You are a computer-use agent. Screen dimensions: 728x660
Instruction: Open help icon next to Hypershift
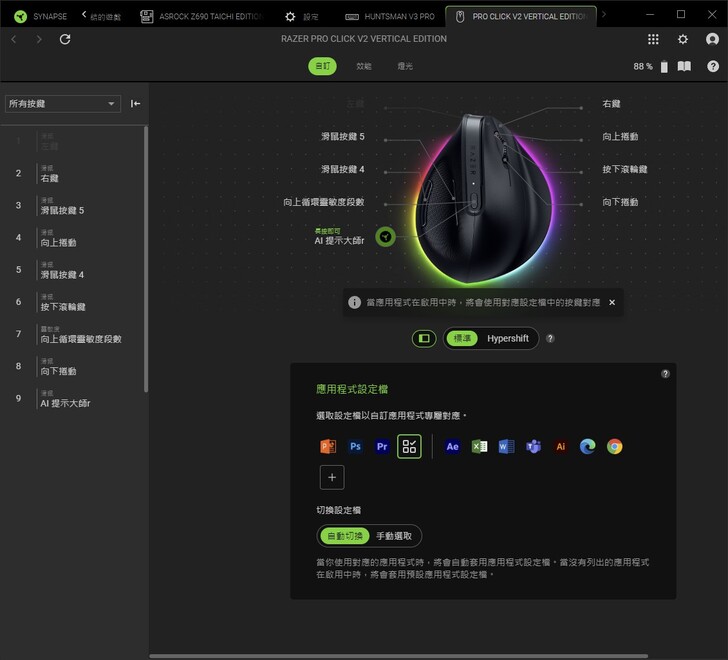pyautogui.click(x=550, y=338)
